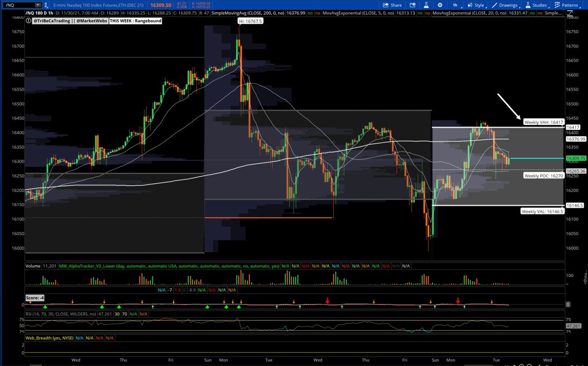Click the 16376.99 price axis marker
The width and height of the screenshot is (588, 366).
576,139
